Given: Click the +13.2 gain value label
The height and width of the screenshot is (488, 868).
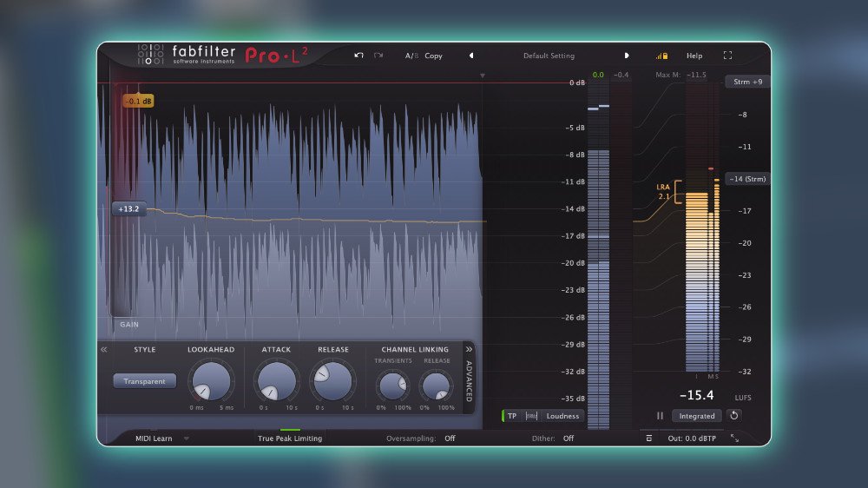Looking at the screenshot, I should tap(128, 208).
